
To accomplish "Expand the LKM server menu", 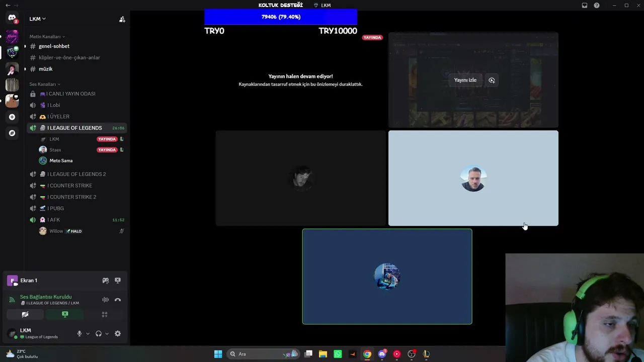I will pos(38,19).
